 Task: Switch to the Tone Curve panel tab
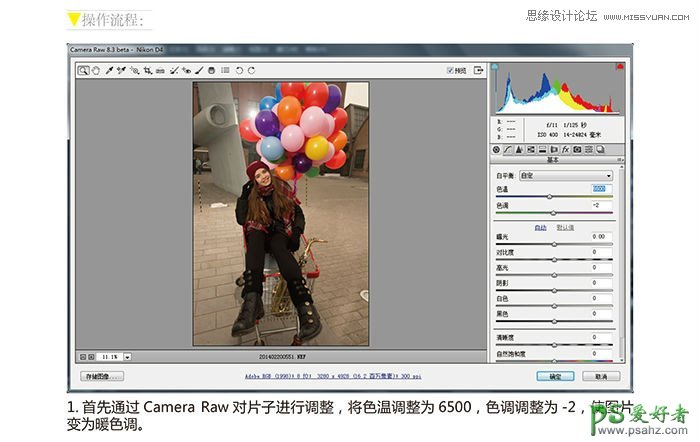coord(509,149)
